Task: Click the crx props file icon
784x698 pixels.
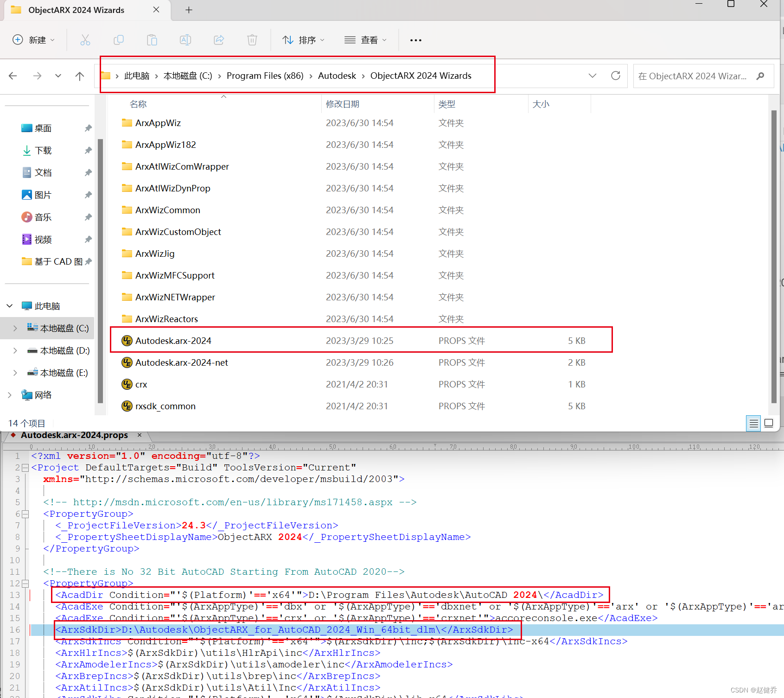Action: point(127,384)
